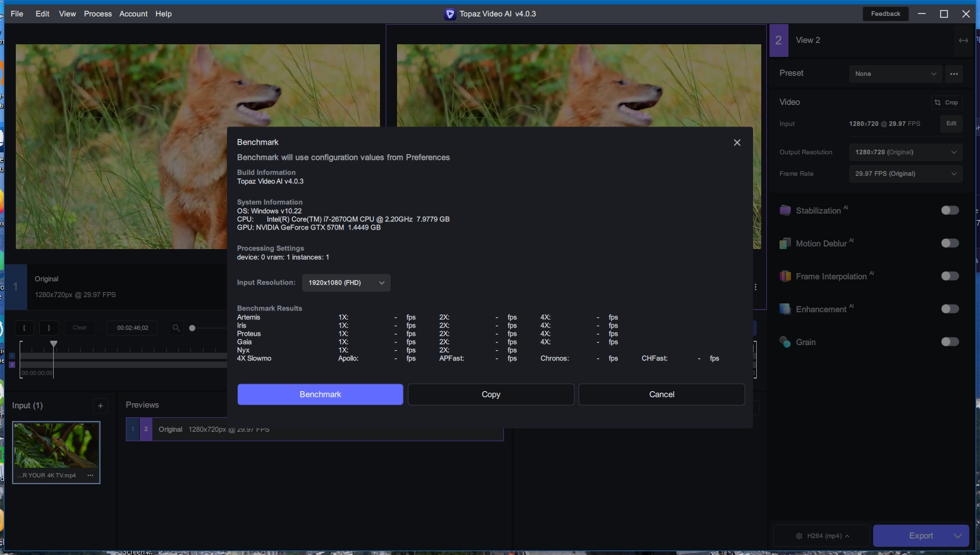Turn on the Grain switch
The width and height of the screenshot is (980, 555).
click(950, 342)
